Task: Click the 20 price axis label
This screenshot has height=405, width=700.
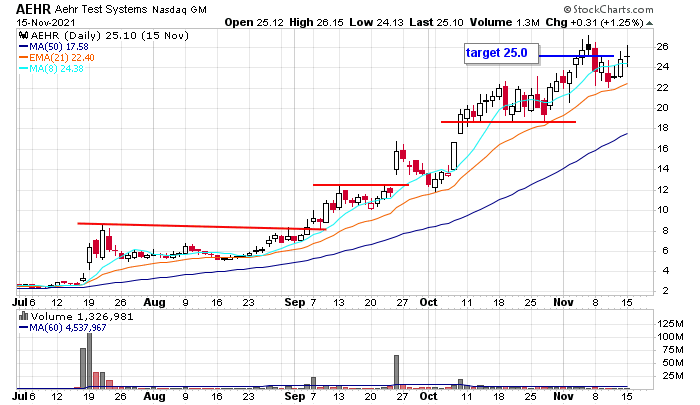Action: tap(662, 108)
